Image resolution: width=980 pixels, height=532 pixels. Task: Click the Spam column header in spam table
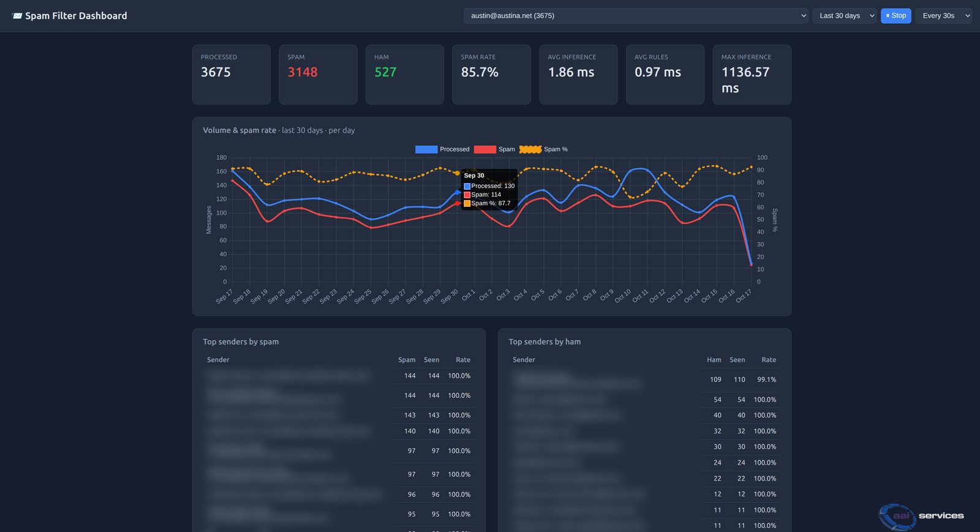point(407,360)
